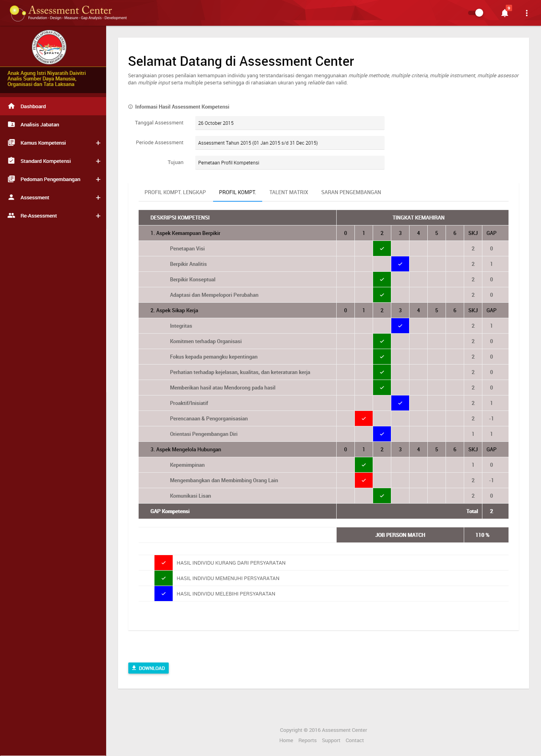Click green checkmark for Penetapan Visi
The height and width of the screenshot is (756, 541).
(x=382, y=249)
